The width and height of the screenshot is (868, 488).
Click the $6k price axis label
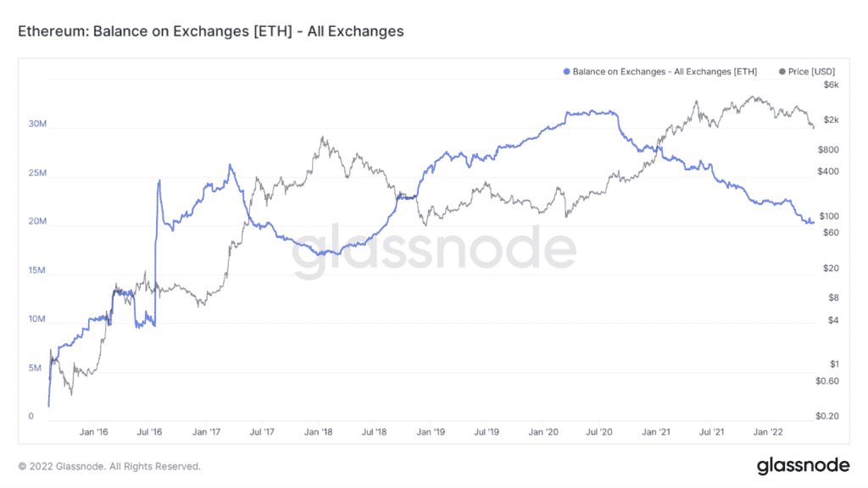click(x=831, y=85)
